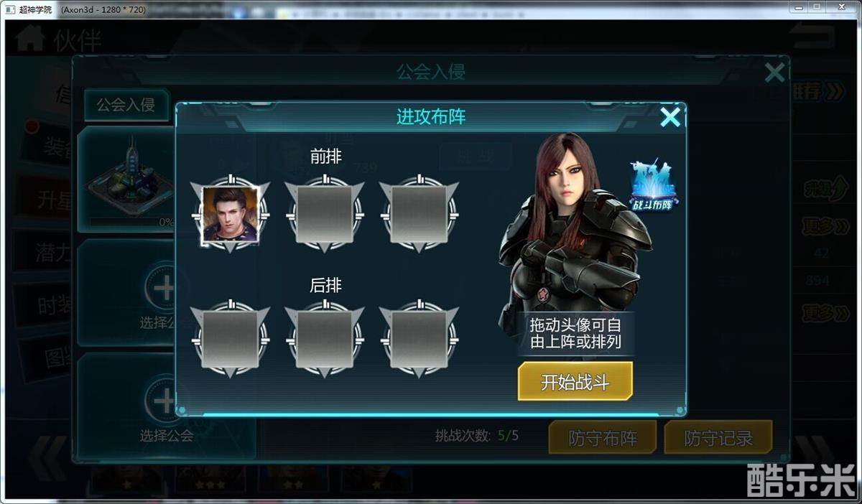Select the male hero portrait in front row
Image resolution: width=862 pixels, height=504 pixels.
click(x=230, y=215)
